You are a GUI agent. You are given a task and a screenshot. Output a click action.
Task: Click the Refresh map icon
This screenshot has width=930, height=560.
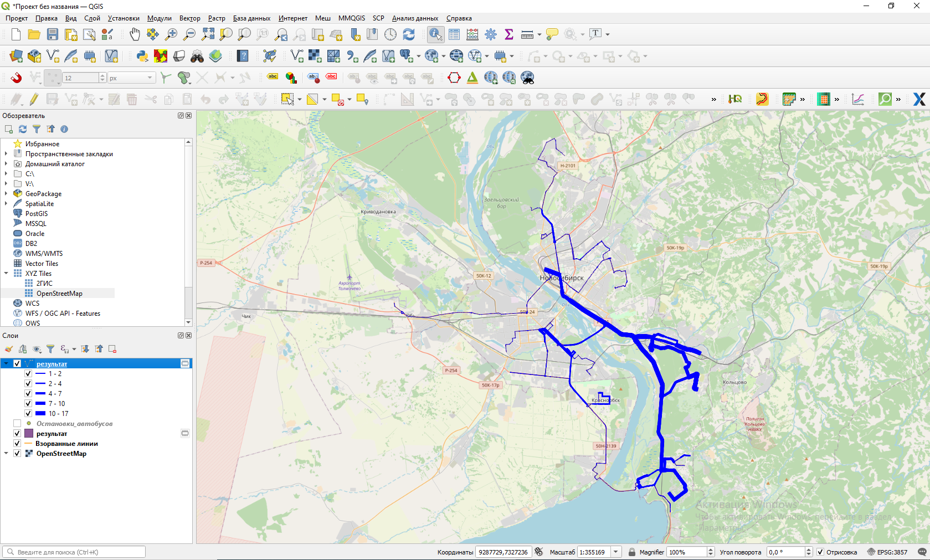click(409, 34)
